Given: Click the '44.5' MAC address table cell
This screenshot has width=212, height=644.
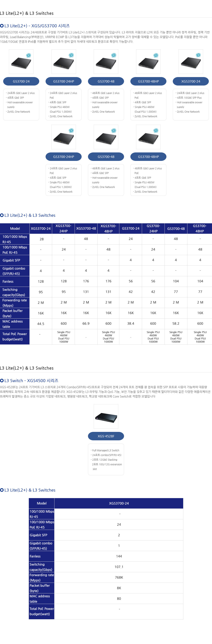Looking at the screenshot, I should [41, 324].
